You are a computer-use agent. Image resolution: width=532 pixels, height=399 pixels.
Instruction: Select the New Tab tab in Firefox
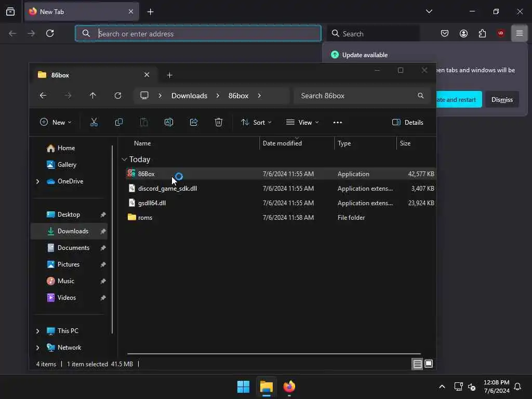82,11
